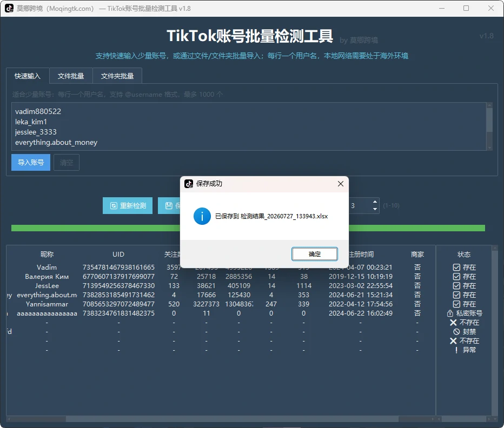Select the Yannisammar nickname cell
Viewport: 504px width, 428px height.
(47, 304)
